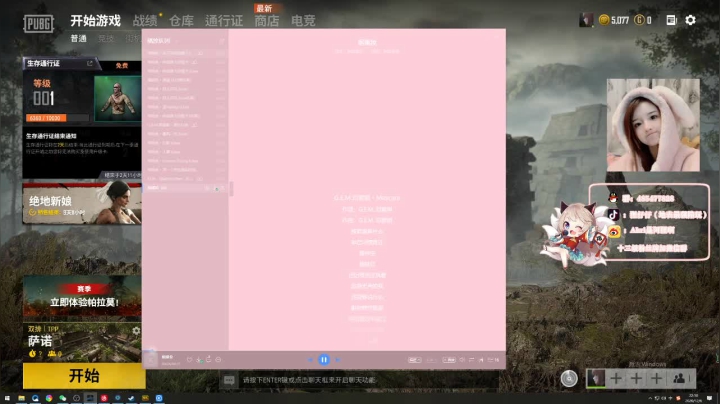
Task: Open the news list icon beside settings
Action: pyautogui.click(x=671, y=20)
